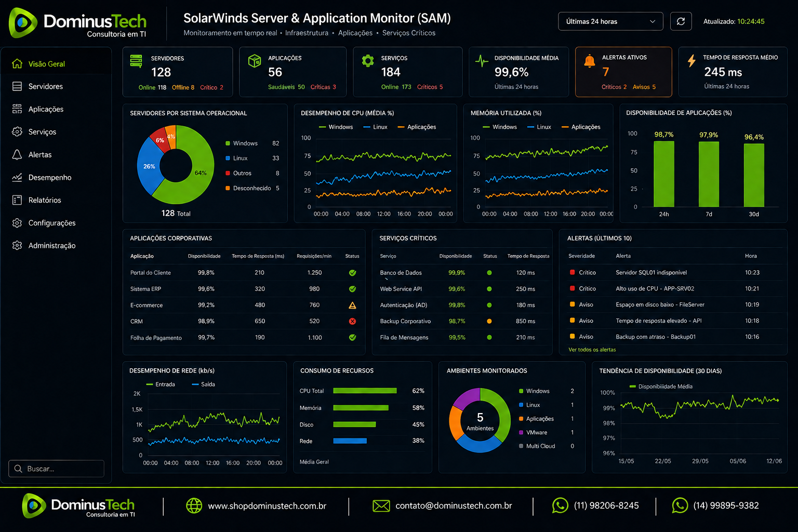Click green check status for Folha de Pagamento
The image size is (798, 532).
click(352, 337)
